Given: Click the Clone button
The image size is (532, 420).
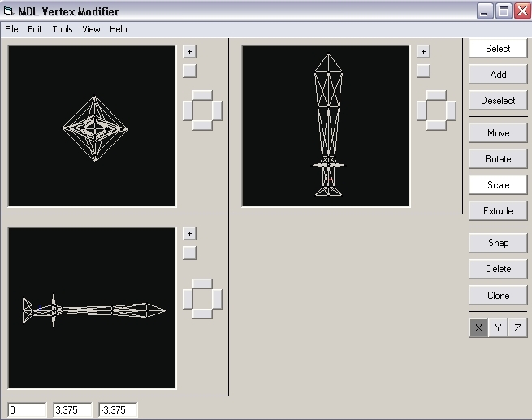Looking at the screenshot, I should 498,296.
